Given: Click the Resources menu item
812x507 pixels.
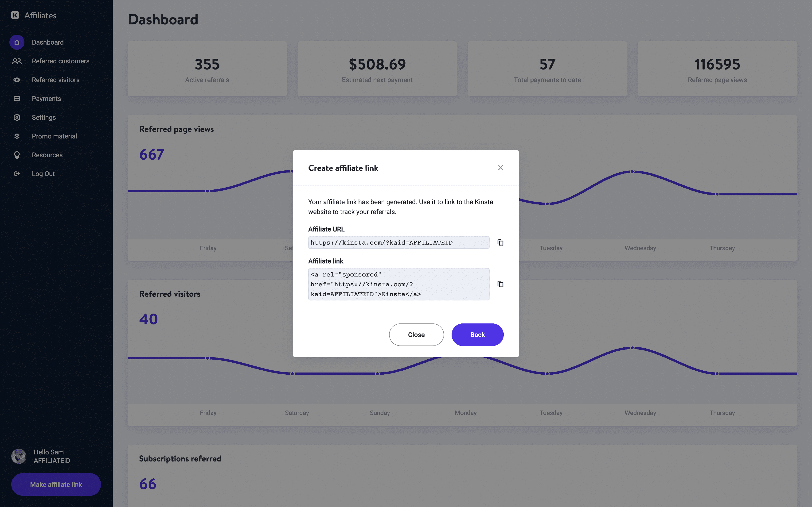Looking at the screenshot, I should [x=47, y=155].
